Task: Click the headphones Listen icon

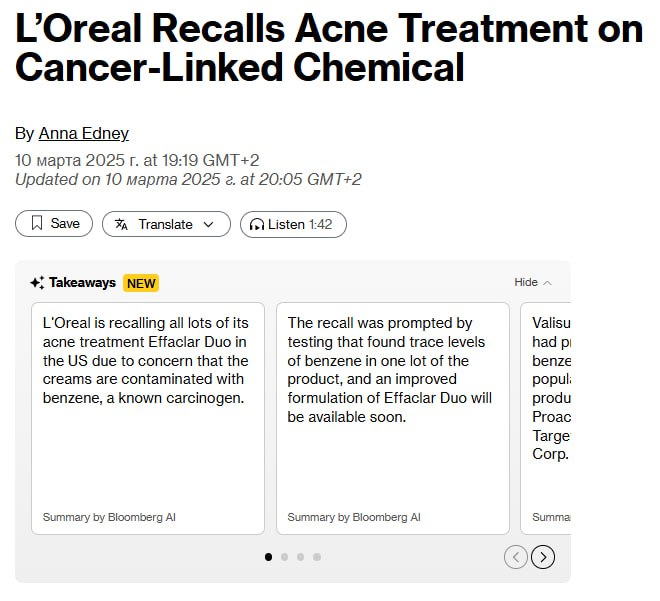Action: pyautogui.click(x=257, y=224)
